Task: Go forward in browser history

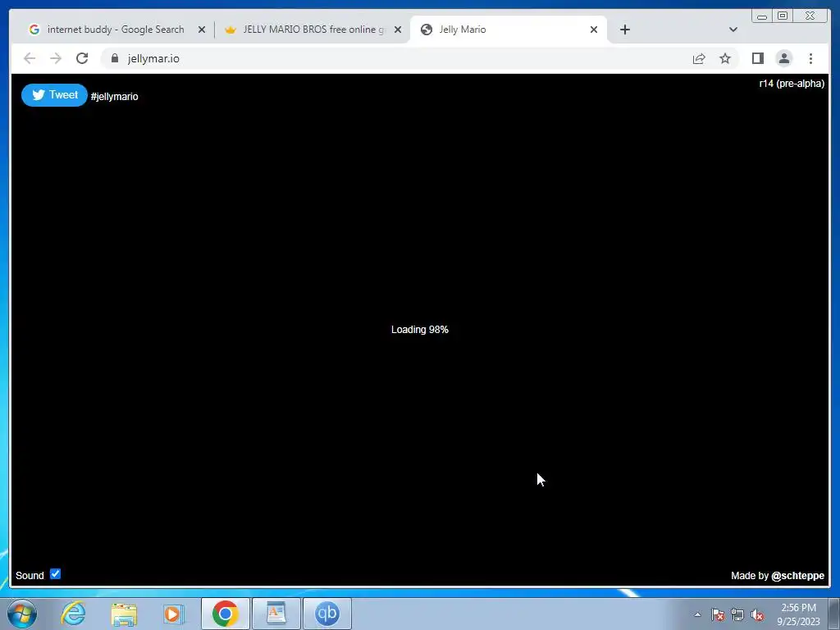Action: (56, 58)
